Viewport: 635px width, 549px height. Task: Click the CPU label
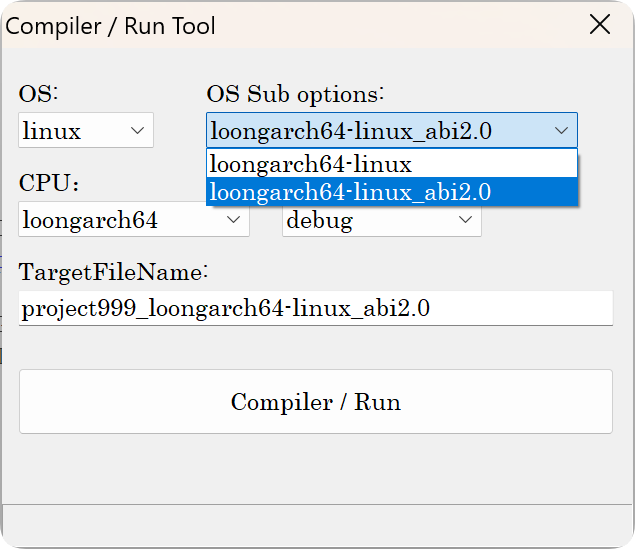[x=48, y=184]
